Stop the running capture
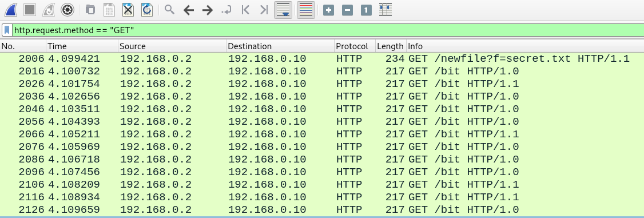Screen dimensions: 644x218 click(x=30, y=10)
